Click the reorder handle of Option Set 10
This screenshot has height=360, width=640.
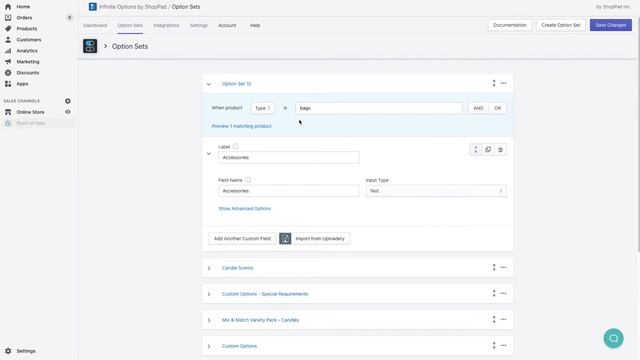click(x=494, y=83)
